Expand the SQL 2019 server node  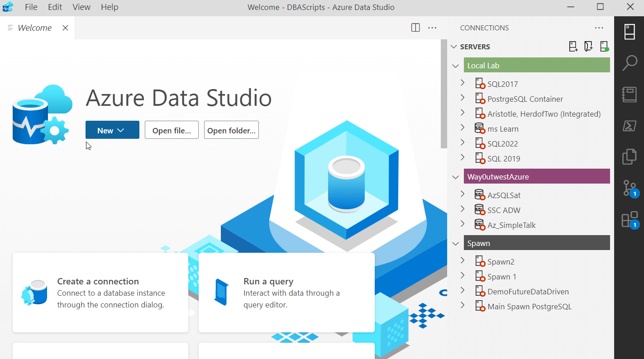[463, 157]
